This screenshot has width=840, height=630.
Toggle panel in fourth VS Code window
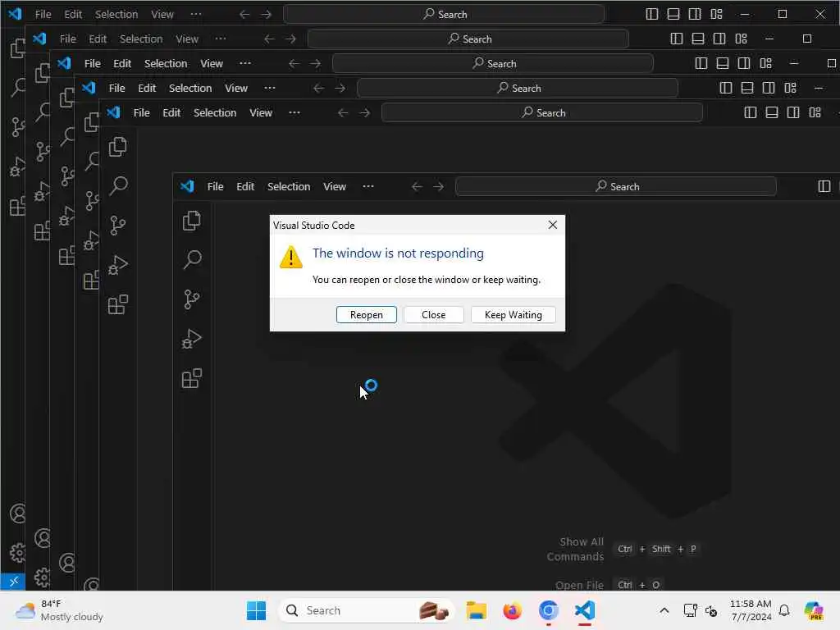[723, 63]
